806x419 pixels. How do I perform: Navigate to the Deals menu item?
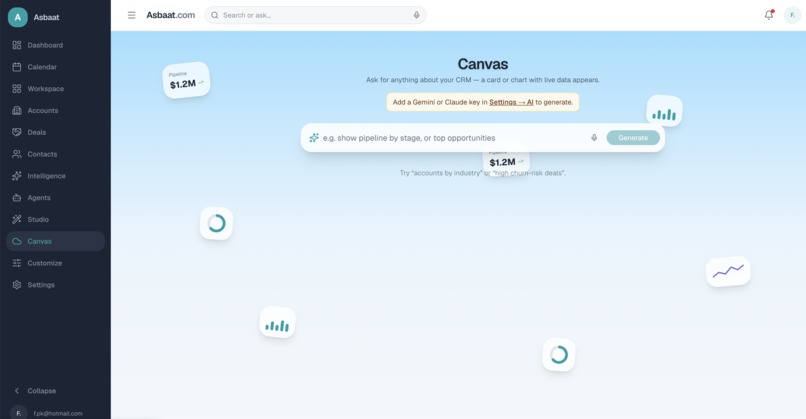[x=56, y=132]
